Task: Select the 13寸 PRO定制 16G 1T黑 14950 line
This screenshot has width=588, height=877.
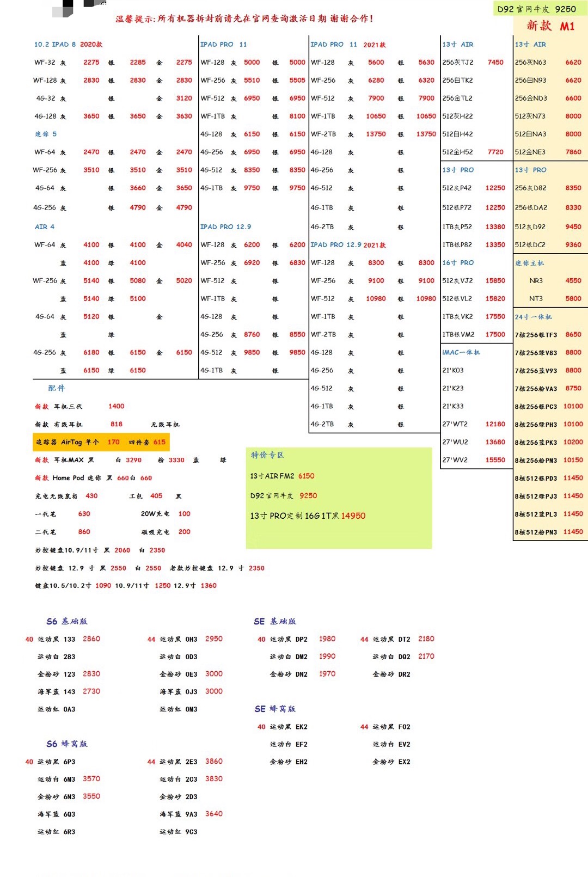Action: click(308, 516)
